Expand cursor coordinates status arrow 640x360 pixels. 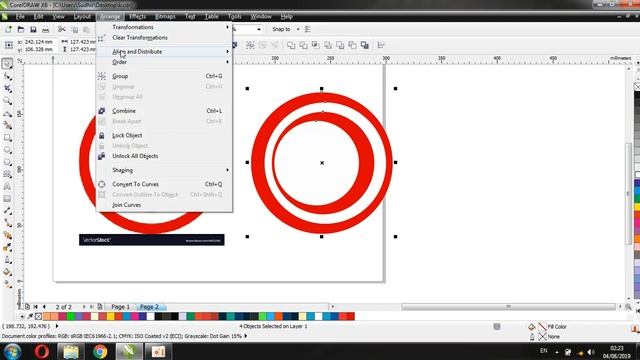pos(57,326)
